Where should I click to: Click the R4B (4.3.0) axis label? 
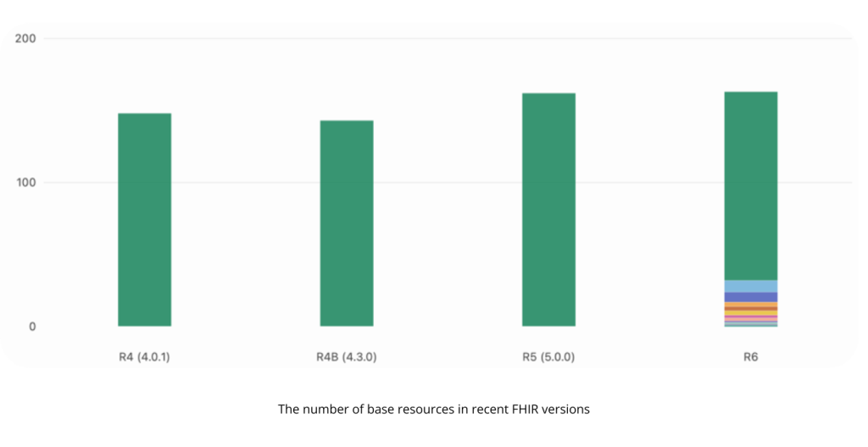pyautogui.click(x=347, y=357)
